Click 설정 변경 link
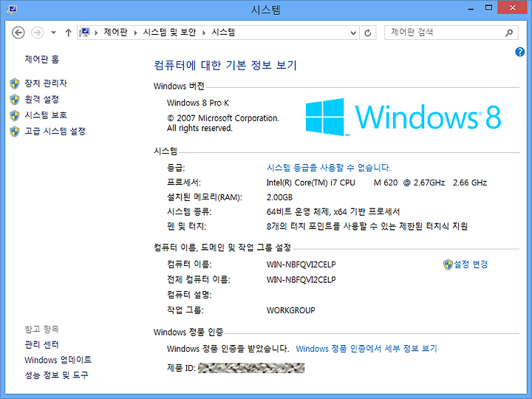 (471, 264)
